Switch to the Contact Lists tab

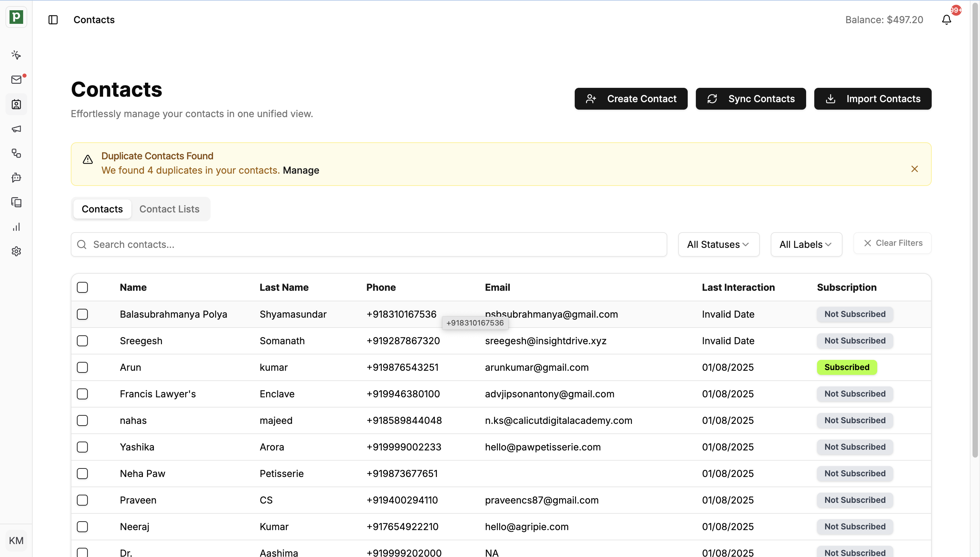click(x=169, y=209)
